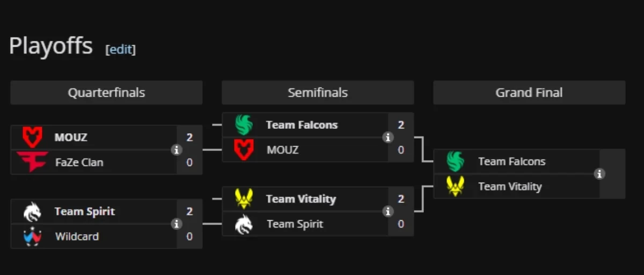
Task: Click the Team Vitality logo in the semifinals
Action: (244, 199)
